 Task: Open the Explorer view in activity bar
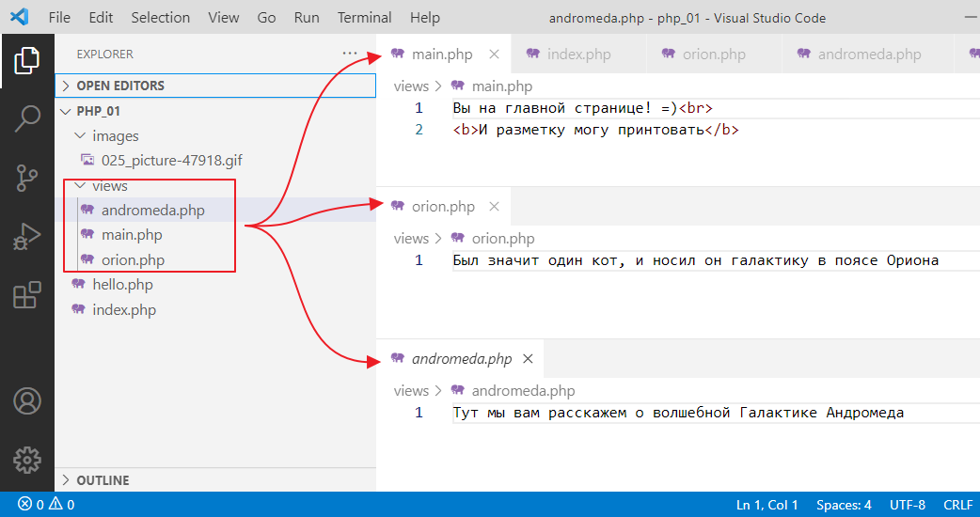[26, 60]
